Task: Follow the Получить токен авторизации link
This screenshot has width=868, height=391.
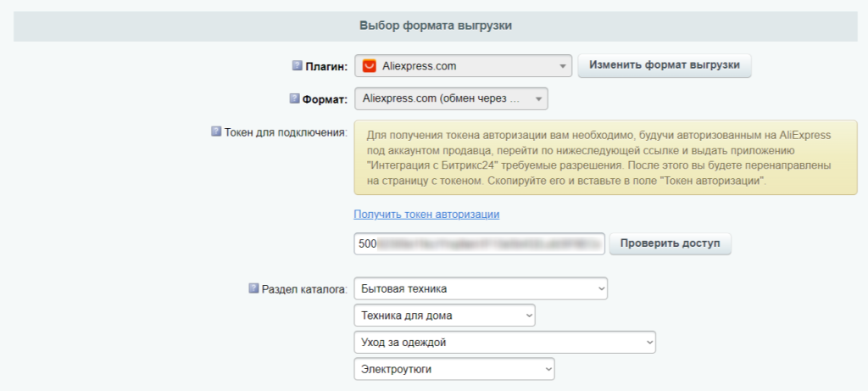Action: 426,214
